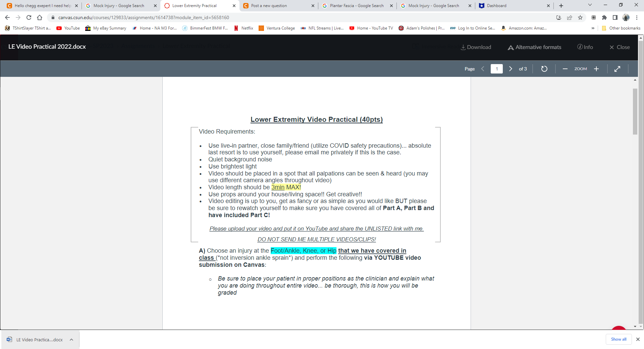This screenshot has width=644, height=349.
Task: Share the current page
Action: coord(570,17)
